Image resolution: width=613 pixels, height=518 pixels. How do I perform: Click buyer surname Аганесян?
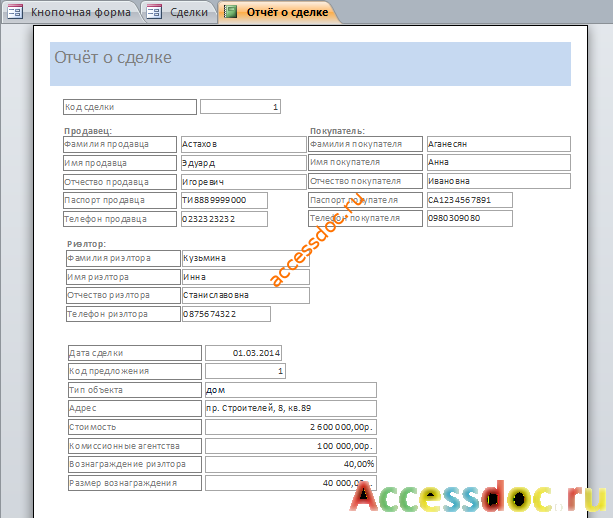click(499, 144)
